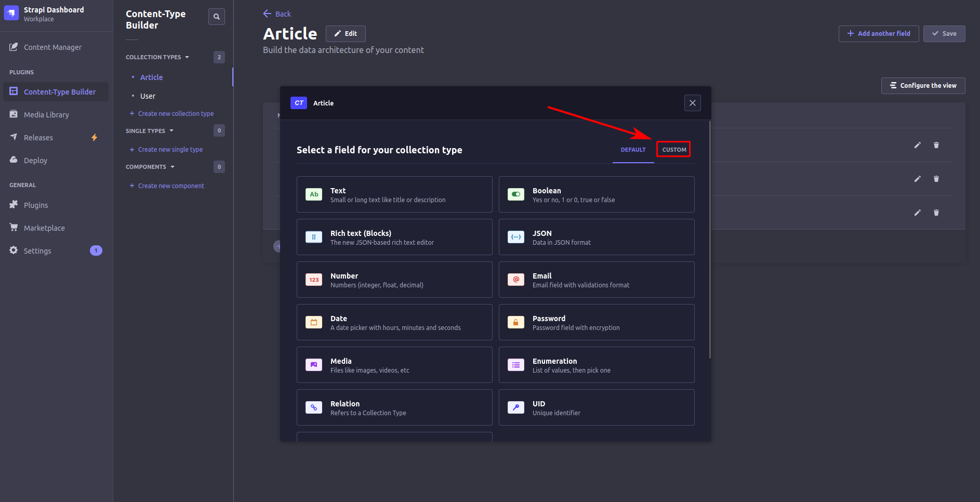The image size is (980, 502).
Task: Select the Text field type
Action: coord(394,194)
